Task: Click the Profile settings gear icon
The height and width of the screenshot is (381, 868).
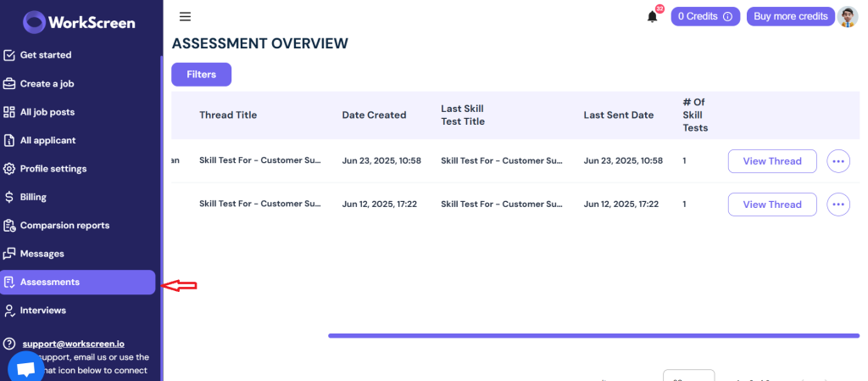Action: tap(9, 169)
